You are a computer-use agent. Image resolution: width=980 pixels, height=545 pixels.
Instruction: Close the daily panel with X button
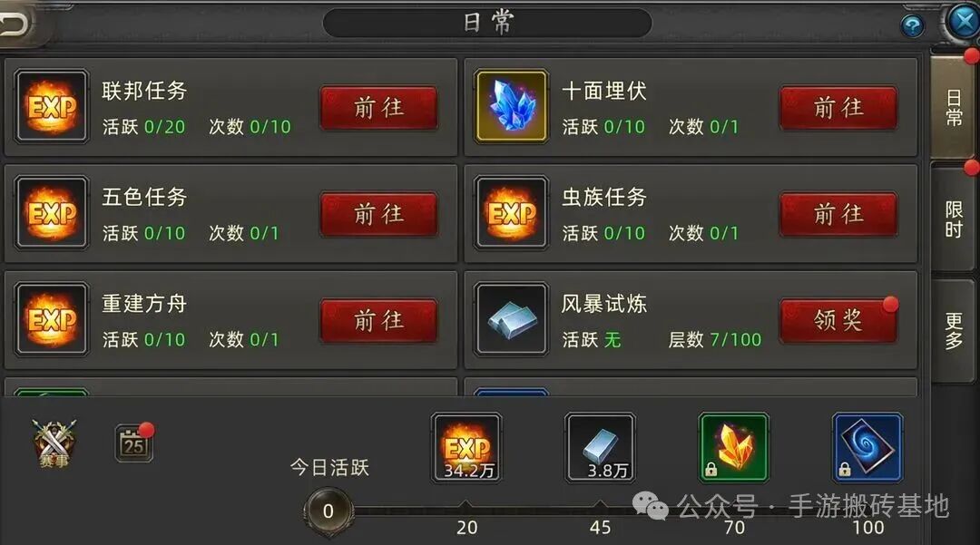[961, 21]
